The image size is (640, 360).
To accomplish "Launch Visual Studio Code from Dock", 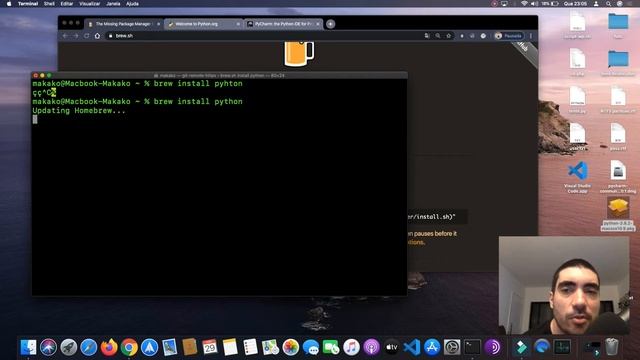I will point(412,347).
